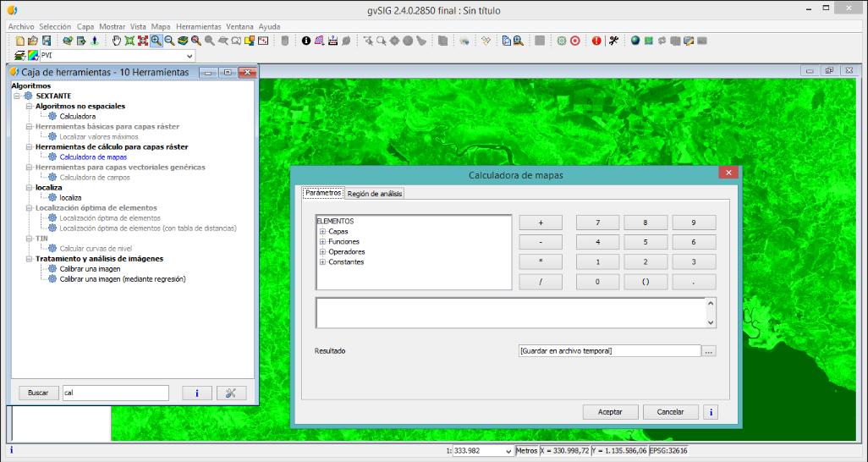Click the red exclamation warning icon
This screenshot has width=868, height=462.
coord(596,41)
